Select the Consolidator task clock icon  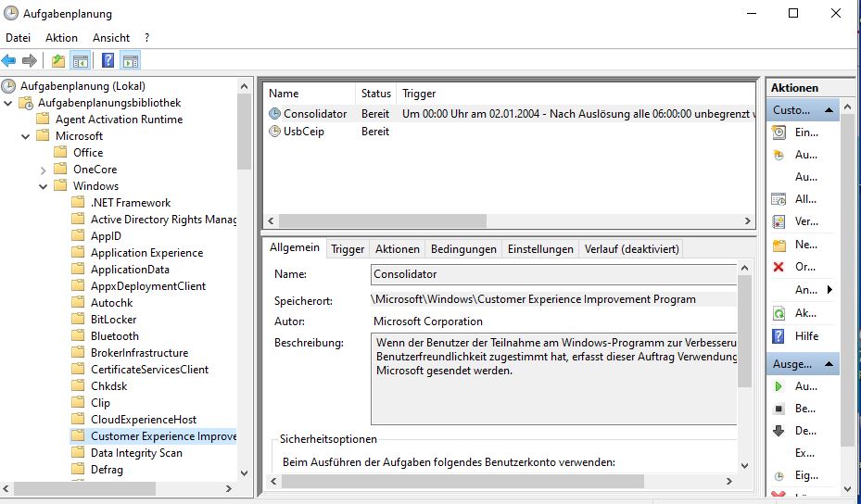[x=274, y=114]
